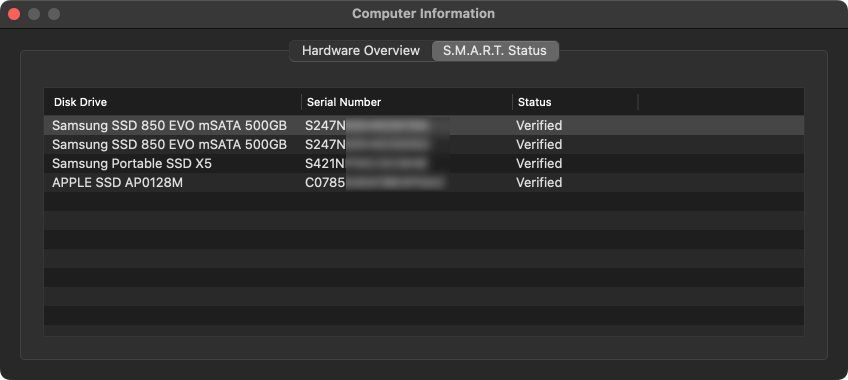848x380 pixels.
Task: Click Verified status of Samsung Portable SSD X5
Action: (x=539, y=164)
